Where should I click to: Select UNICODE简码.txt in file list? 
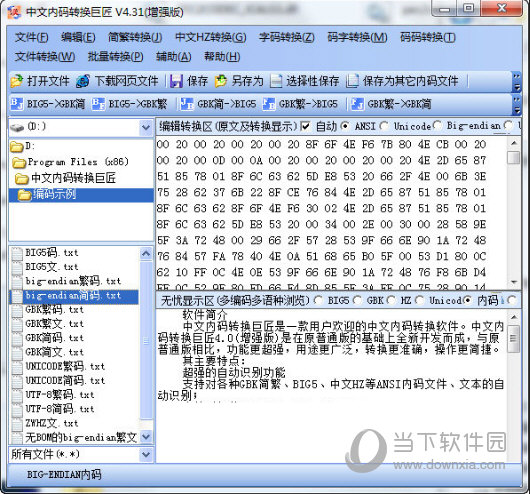tap(65, 381)
